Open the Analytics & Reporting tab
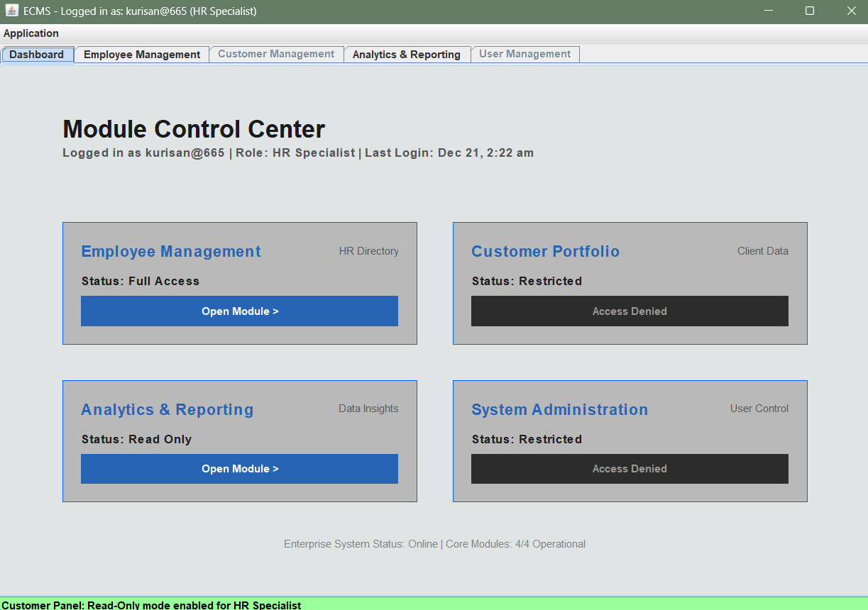 [407, 54]
